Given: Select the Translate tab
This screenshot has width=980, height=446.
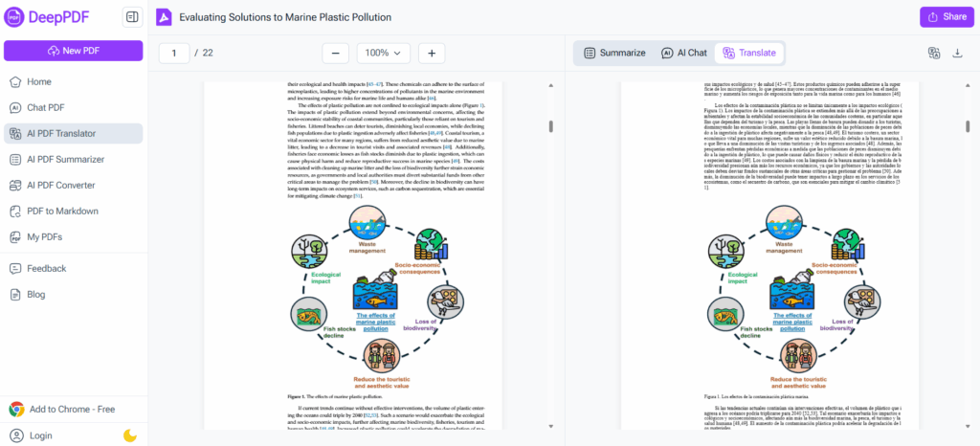Looking at the screenshot, I should 749,54.
